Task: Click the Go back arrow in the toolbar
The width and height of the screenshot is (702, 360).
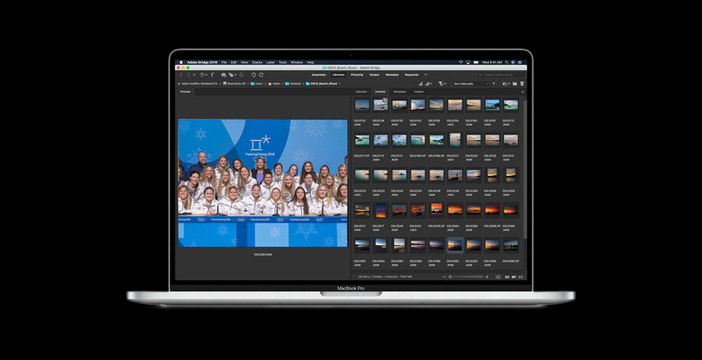Action: 181,75
